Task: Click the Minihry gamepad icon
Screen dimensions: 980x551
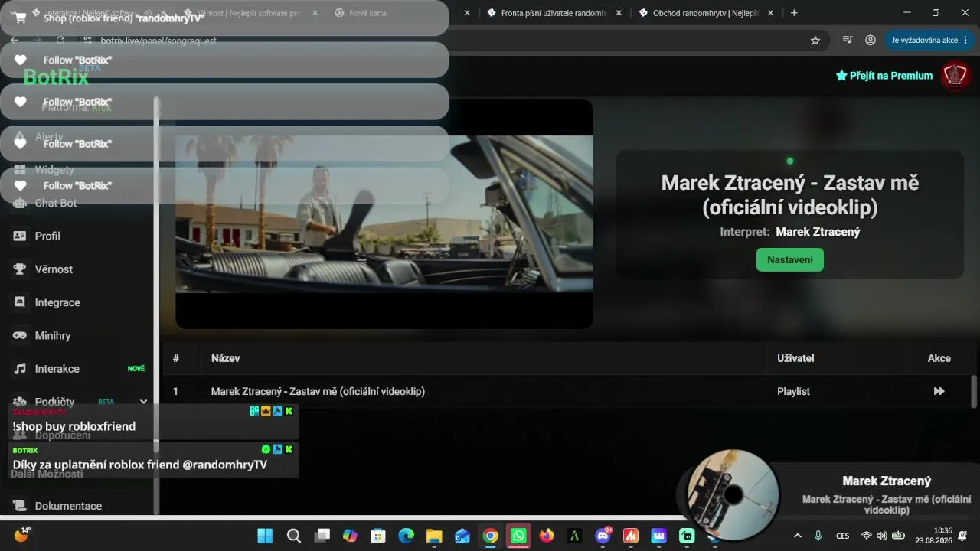Action: [20, 336]
